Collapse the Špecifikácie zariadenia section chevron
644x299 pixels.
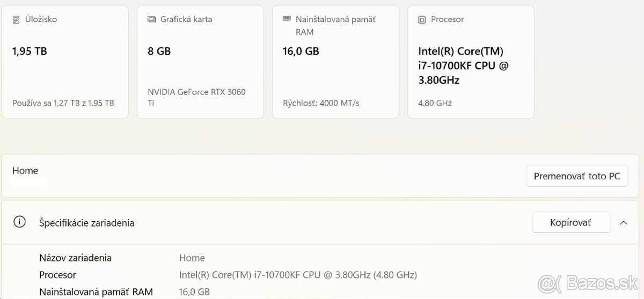[623, 222]
